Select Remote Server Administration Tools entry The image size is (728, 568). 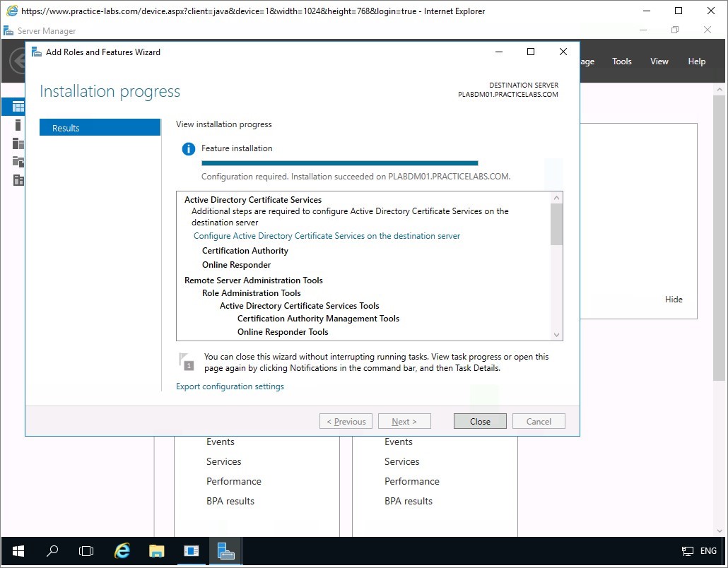[x=254, y=280]
